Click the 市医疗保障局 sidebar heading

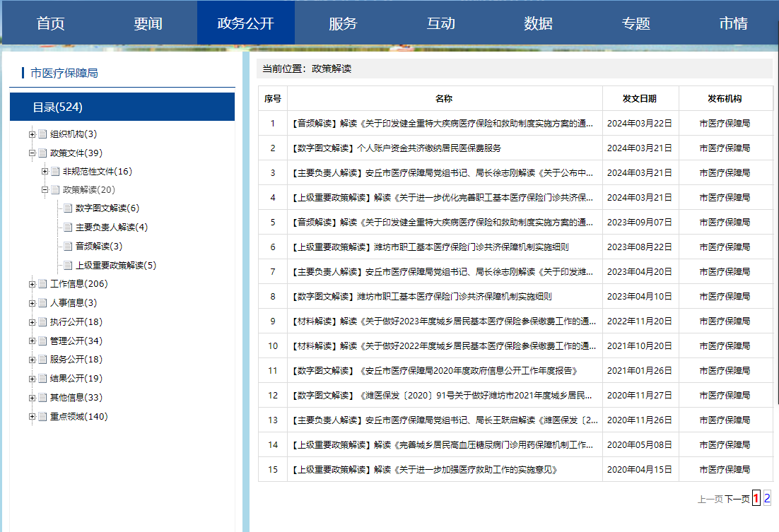[64, 73]
